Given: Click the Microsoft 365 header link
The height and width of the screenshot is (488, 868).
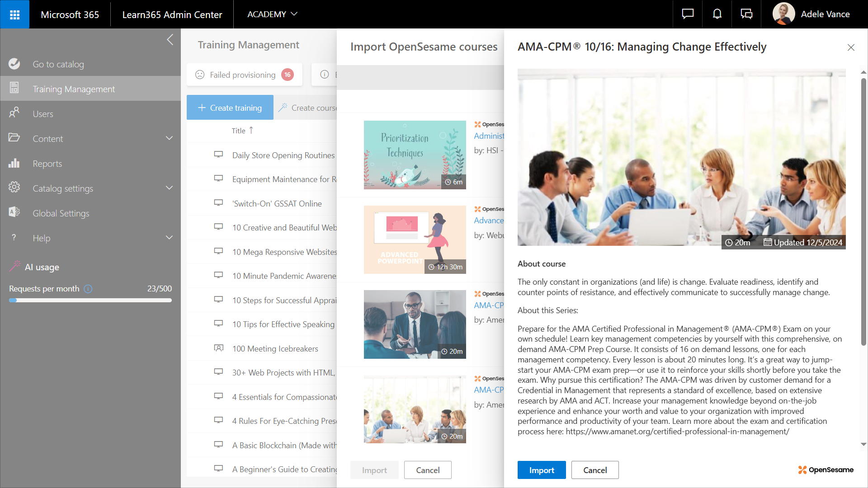Looking at the screenshot, I should click(x=70, y=14).
